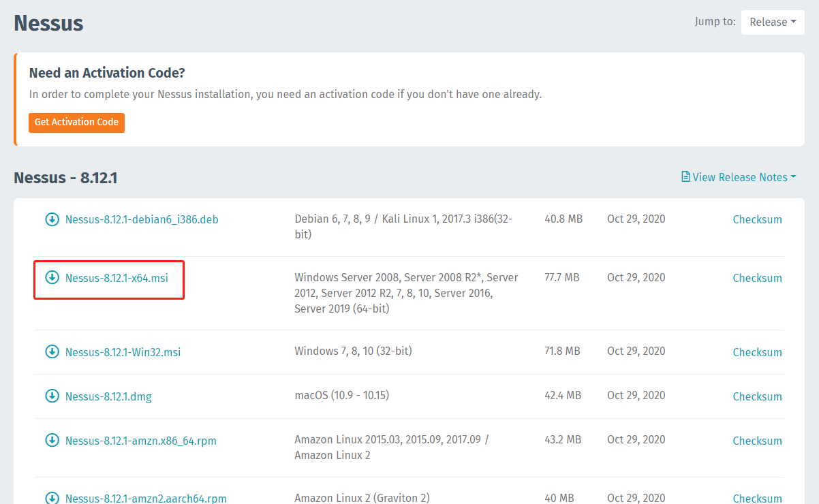Click download icon for Nessus-8.12.1-amzn2.aarch64.rpm
Viewport: 819px width, 504px height.
click(52, 498)
